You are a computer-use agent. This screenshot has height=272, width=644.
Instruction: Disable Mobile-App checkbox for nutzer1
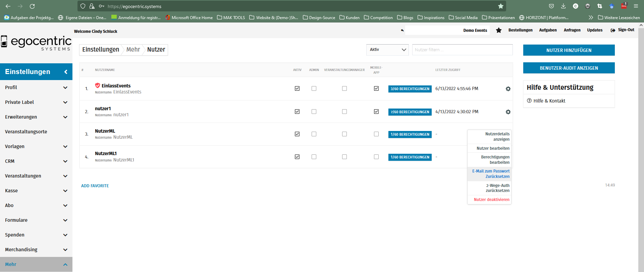(376, 112)
